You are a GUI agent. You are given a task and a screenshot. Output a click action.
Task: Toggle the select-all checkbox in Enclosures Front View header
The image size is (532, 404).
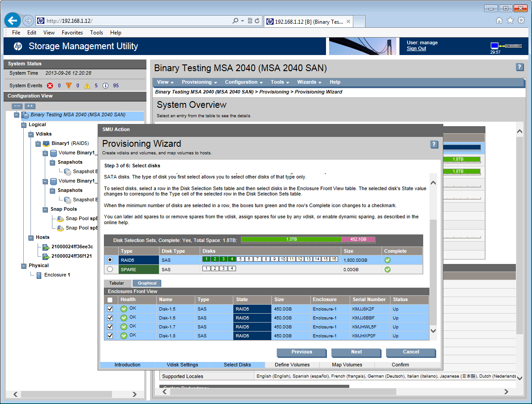(109, 300)
